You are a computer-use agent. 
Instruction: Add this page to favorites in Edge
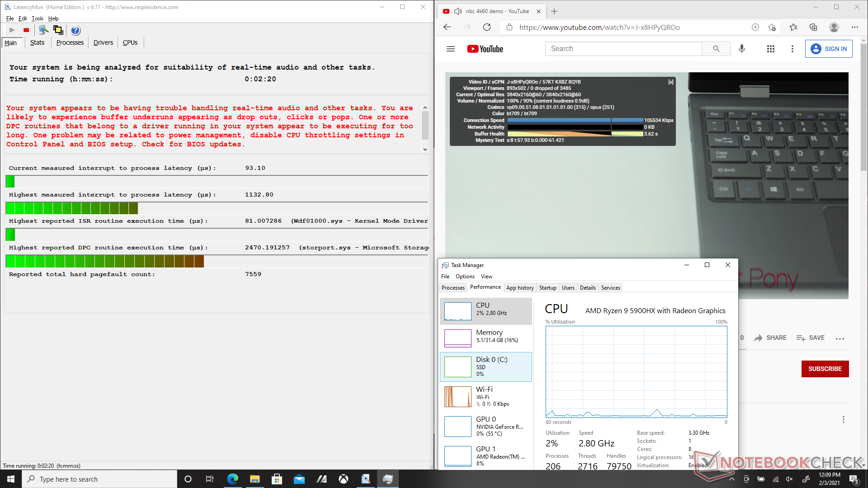coord(772,27)
